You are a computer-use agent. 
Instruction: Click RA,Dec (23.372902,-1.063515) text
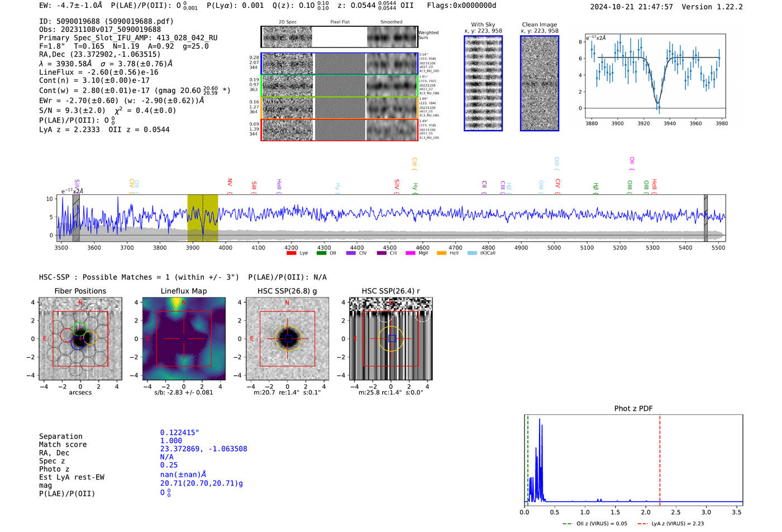click(99, 54)
